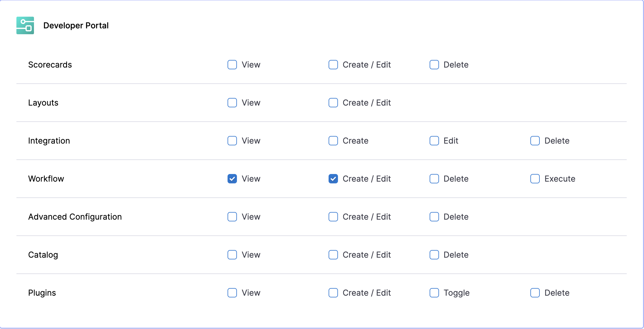Image resolution: width=644 pixels, height=329 pixels.
Task: Enable Delete permission for Scorecards
Action: (x=434, y=65)
